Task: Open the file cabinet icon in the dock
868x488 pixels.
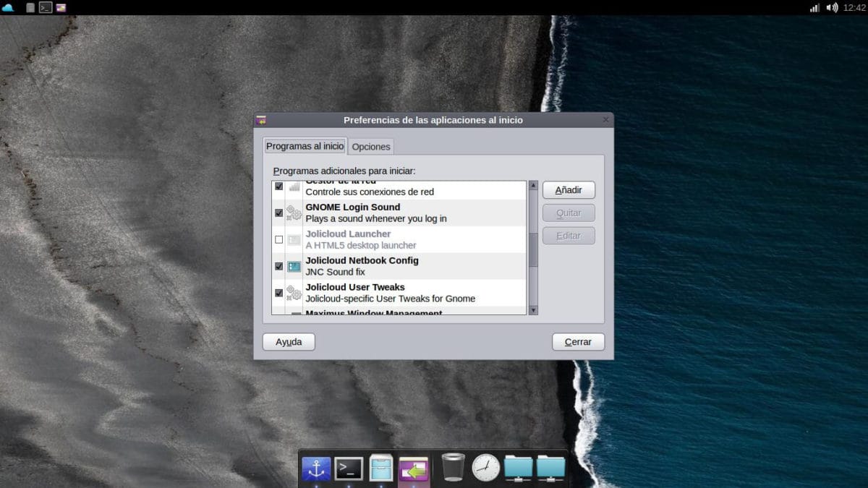Action: pyautogui.click(x=381, y=468)
